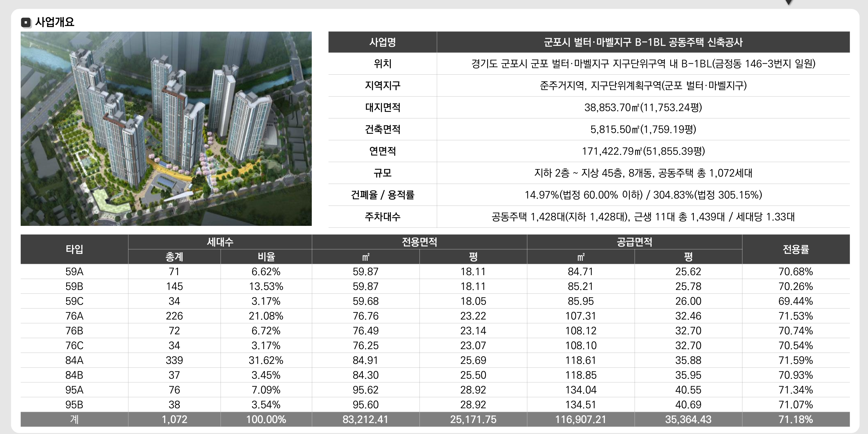
Task: Click the 비율 sub-header
Action: [266, 257]
